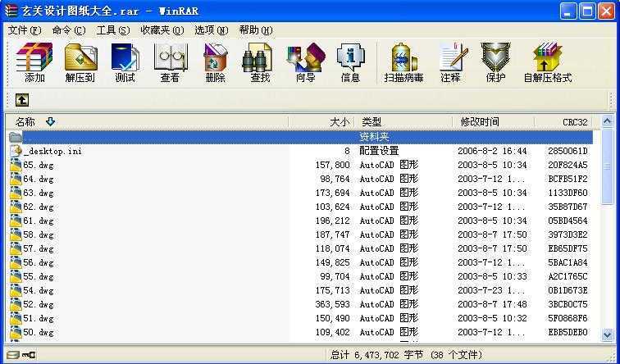620x364 pixels.
Task: Click the file icon of 61.dwg
Action: (x=16, y=221)
